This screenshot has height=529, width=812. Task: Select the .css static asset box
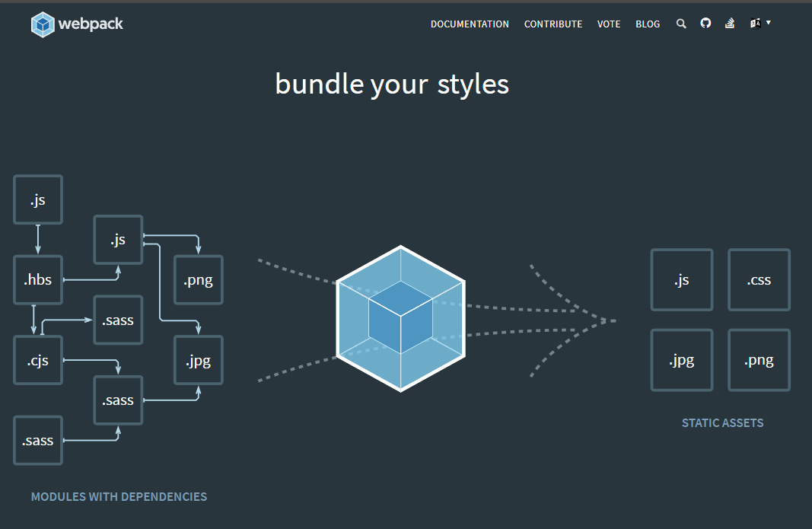pos(759,280)
